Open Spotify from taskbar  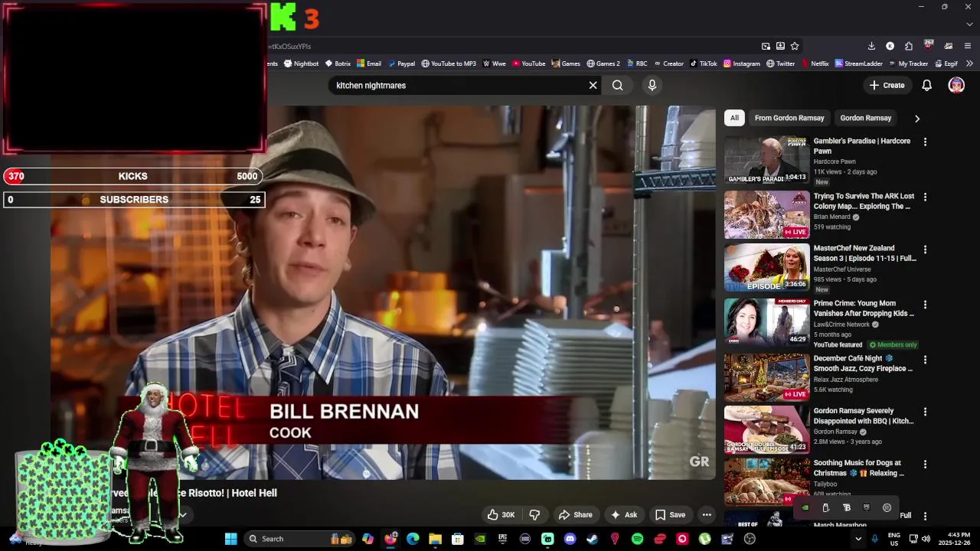tap(637, 539)
